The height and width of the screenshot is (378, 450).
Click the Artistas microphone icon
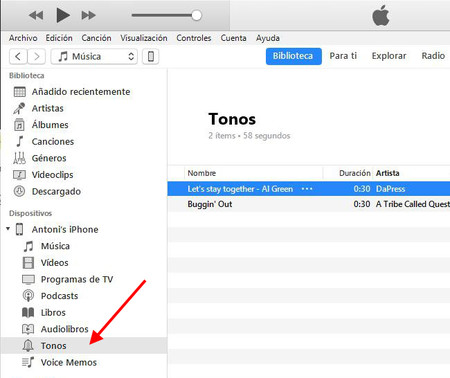[x=19, y=108]
